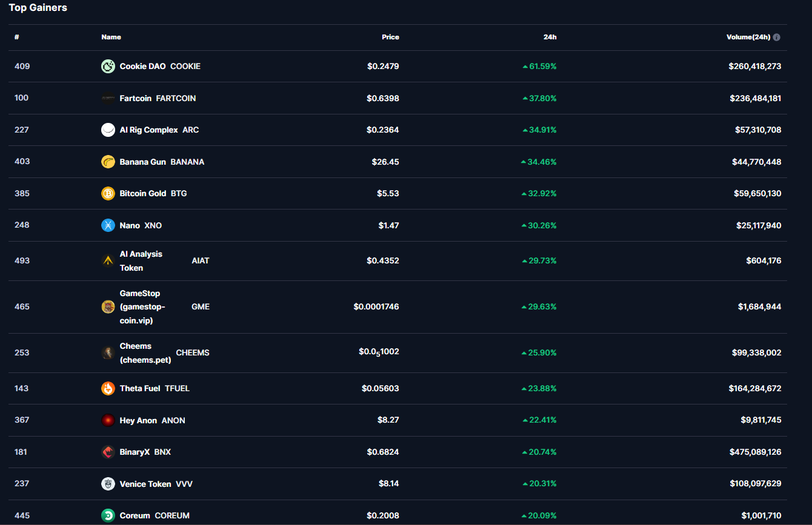Click volume value $59,650,130
The height and width of the screenshot is (525, 812).
pos(757,194)
